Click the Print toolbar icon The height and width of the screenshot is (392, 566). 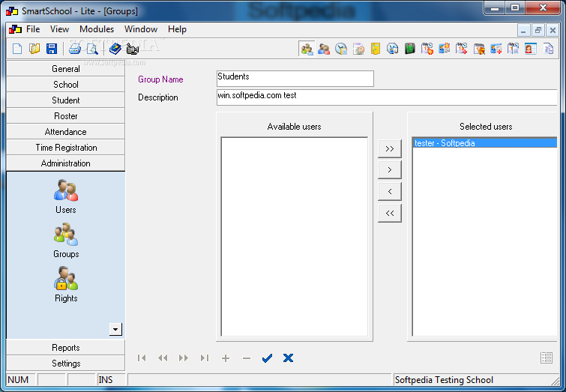click(75, 49)
